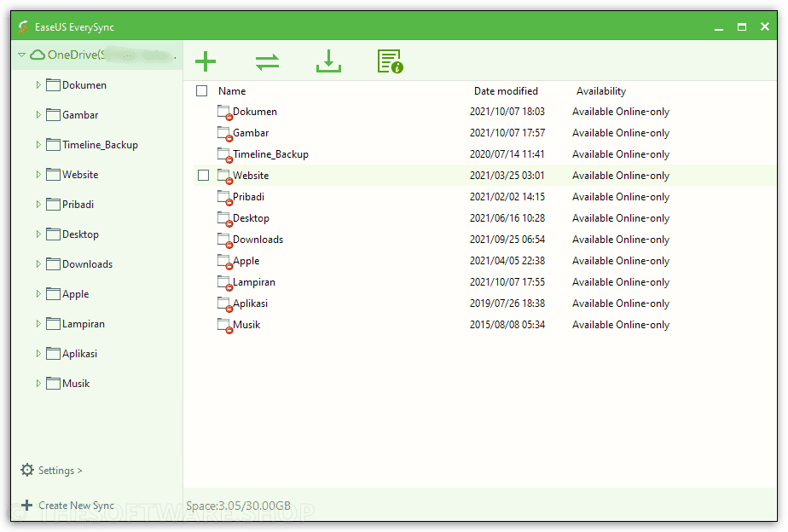This screenshot has height=532, width=788.
Task: Click the Pribadi folder icon in sidebar tree
Action: (x=53, y=205)
